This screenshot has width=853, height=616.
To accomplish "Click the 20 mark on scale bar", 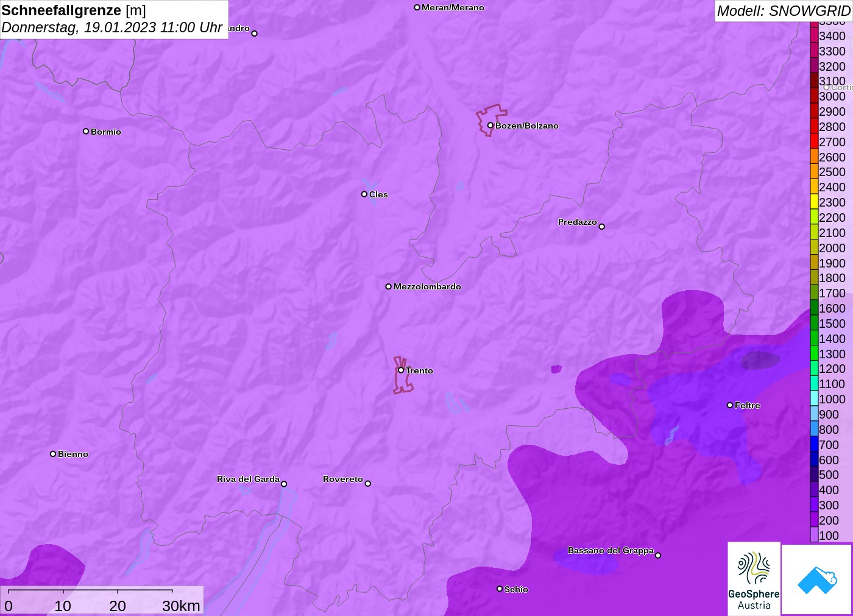I will coord(118,606).
